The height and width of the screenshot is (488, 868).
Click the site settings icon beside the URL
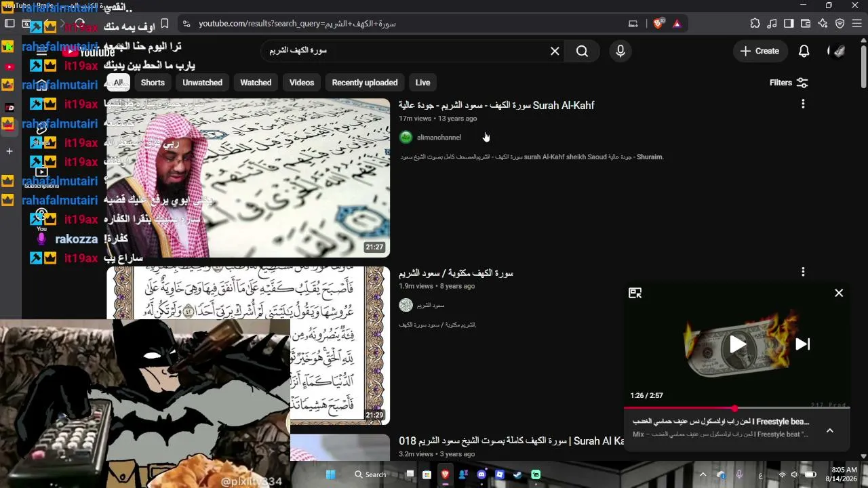pyautogui.click(x=186, y=24)
